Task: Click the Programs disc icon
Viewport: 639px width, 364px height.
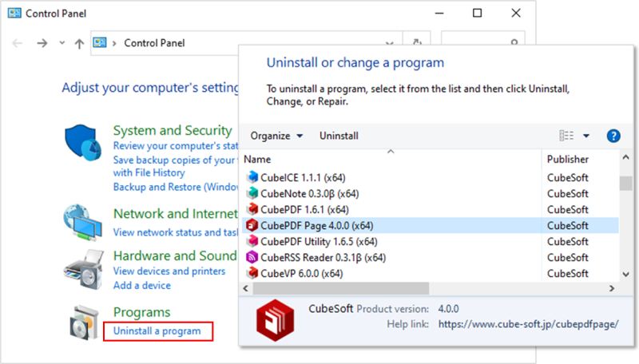Action: 85,322
